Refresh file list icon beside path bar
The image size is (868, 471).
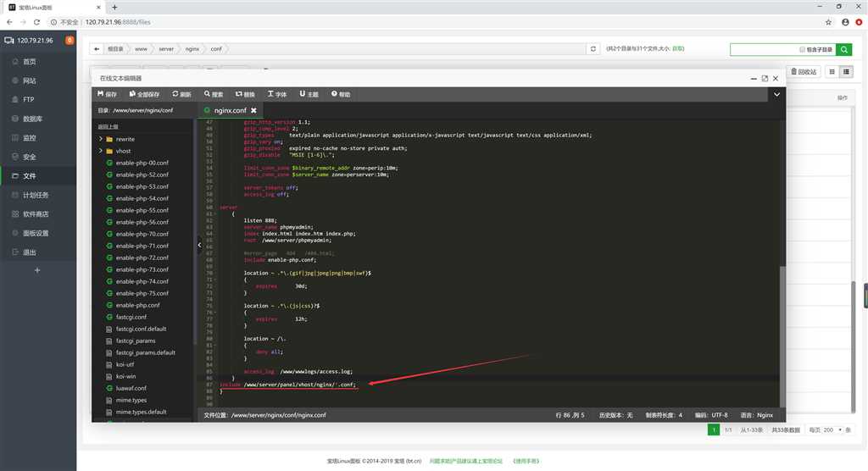point(593,48)
